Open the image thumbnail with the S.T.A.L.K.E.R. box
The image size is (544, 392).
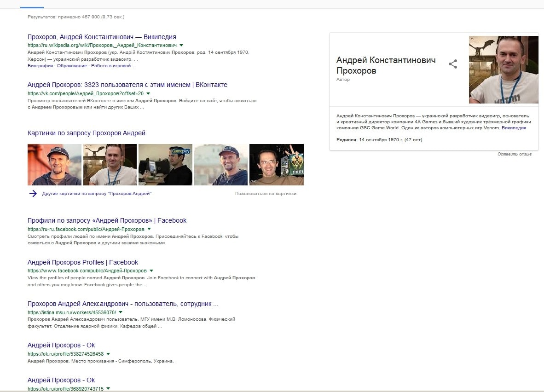tap(277, 164)
